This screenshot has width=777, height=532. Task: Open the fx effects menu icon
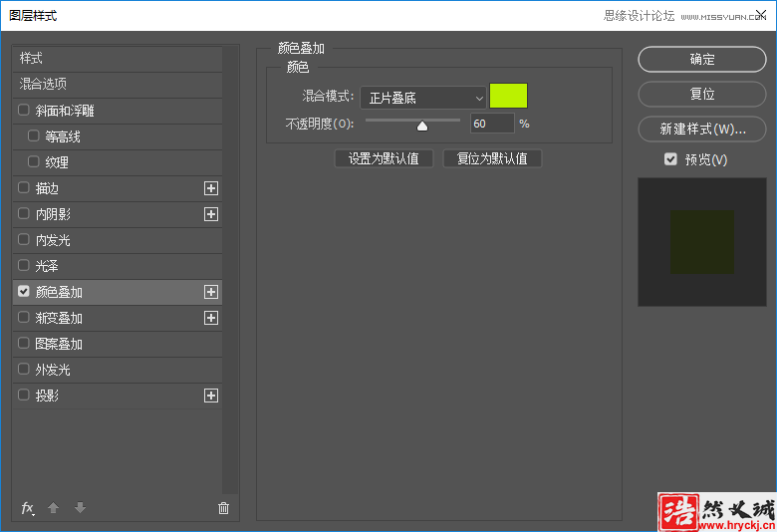[x=28, y=508]
